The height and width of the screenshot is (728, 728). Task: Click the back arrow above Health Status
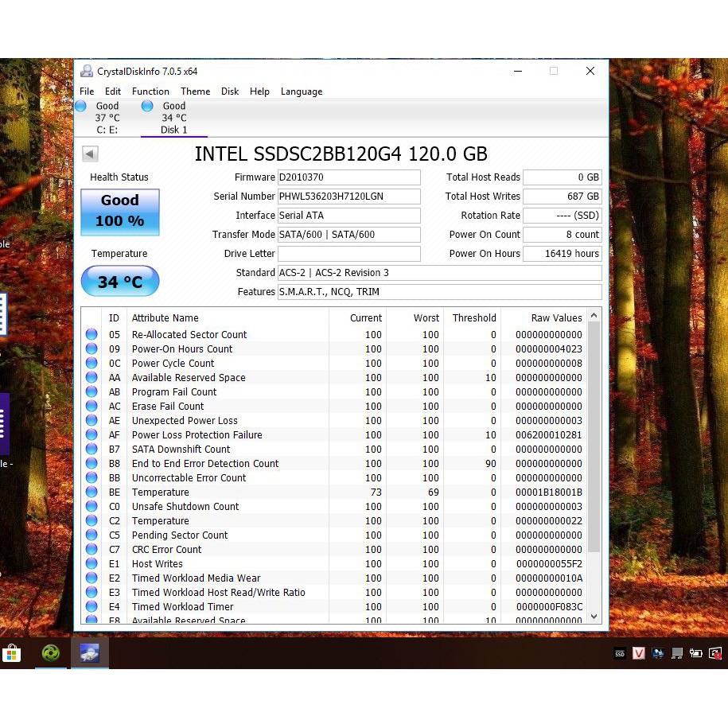click(x=89, y=154)
